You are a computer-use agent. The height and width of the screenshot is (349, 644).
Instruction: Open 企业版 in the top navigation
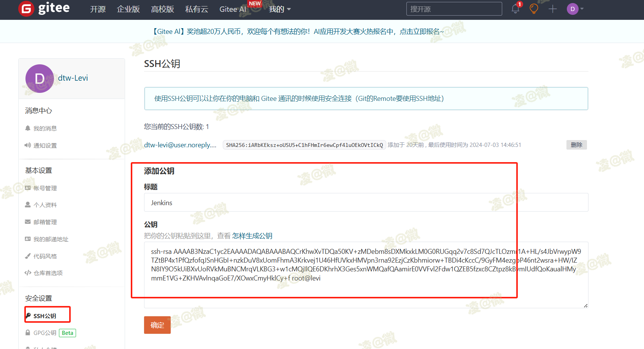point(128,9)
